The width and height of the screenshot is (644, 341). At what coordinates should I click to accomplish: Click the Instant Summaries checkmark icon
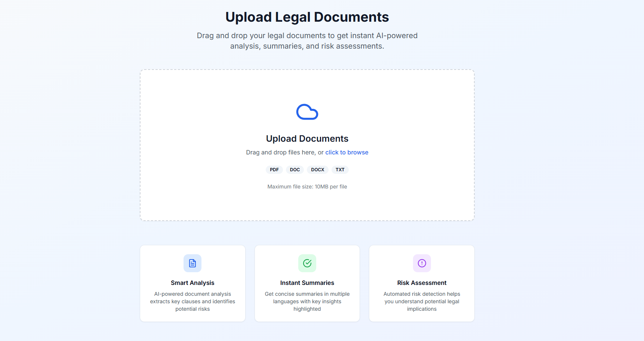(x=307, y=263)
